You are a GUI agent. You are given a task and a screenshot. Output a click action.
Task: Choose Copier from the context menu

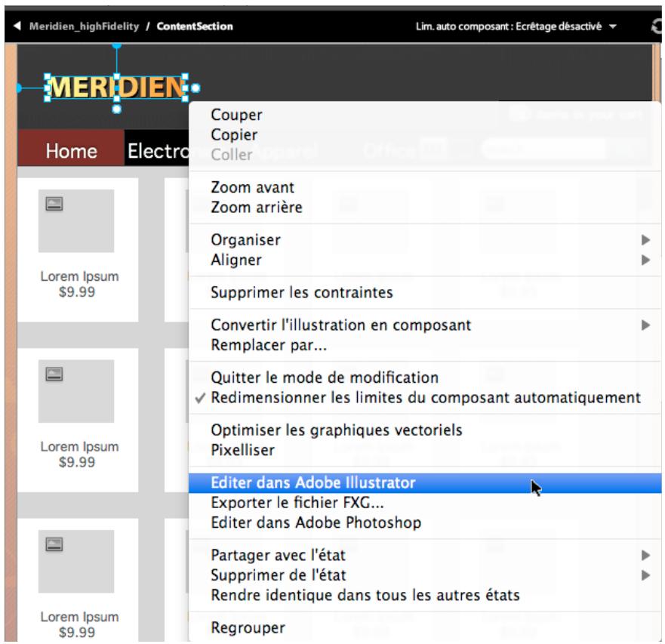pos(425,134)
